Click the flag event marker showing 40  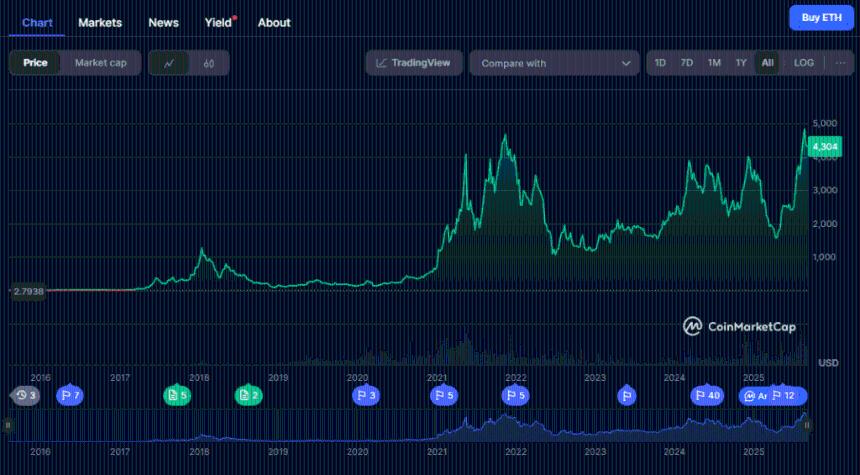click(706, 396)
